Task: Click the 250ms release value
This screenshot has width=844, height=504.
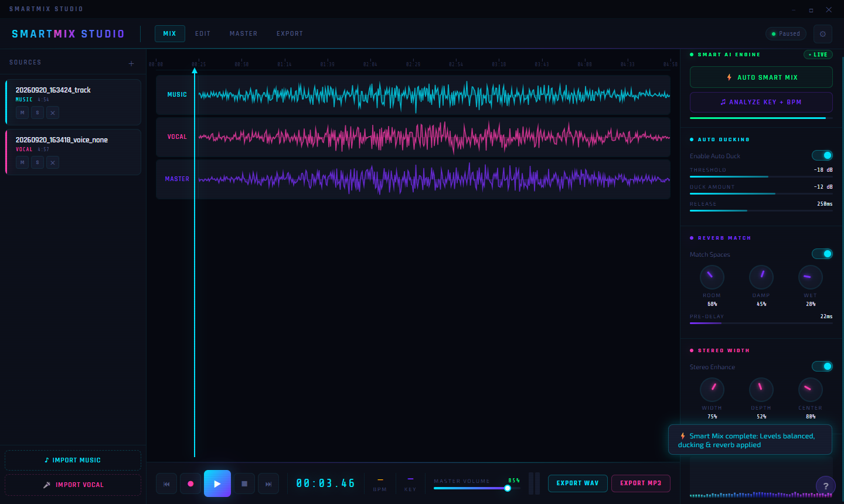Action: pyautogui.click(x=825, y=204)
